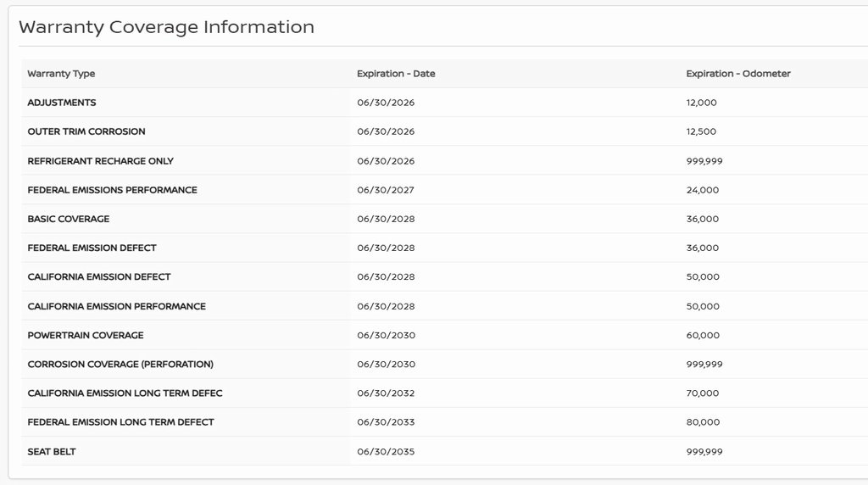Image resolution: width=868 pixels, height=485 pixels.
Task: Select the REFRIGERANT RECHARGE ONLY row label
Action: click(100, 161)
